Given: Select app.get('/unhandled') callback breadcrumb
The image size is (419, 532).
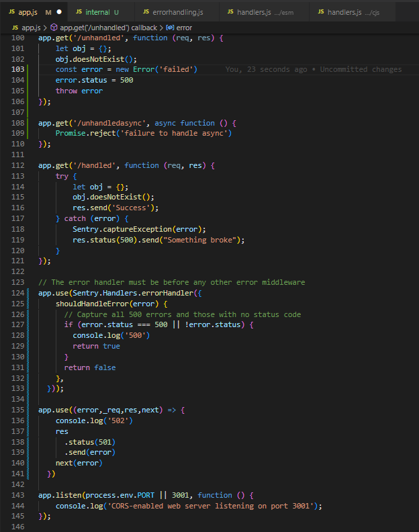Looking at the screenshot, I should coord(108,28).
